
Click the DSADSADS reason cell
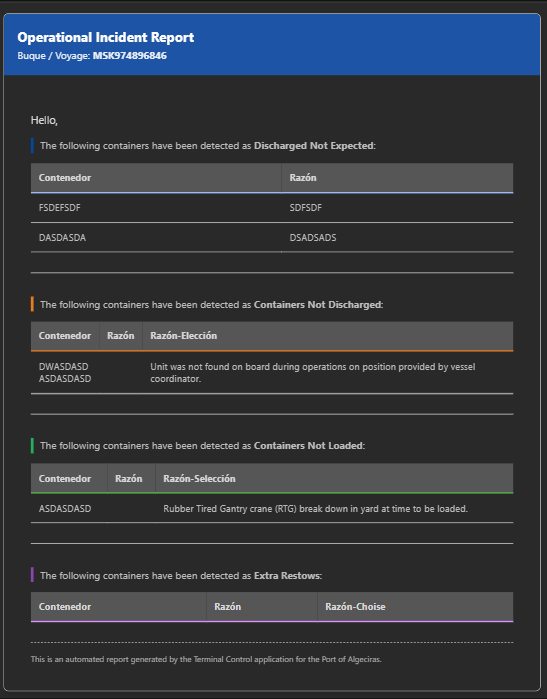coord(313,238)
